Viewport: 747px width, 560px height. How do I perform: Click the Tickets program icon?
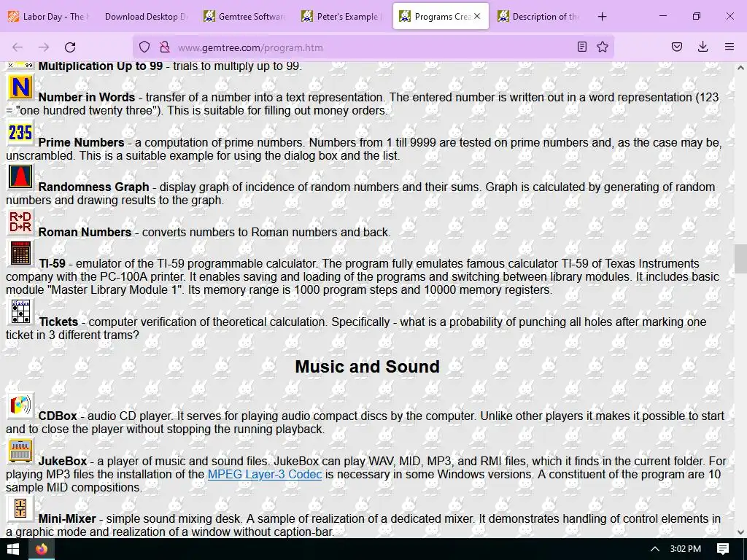point(20,311)
